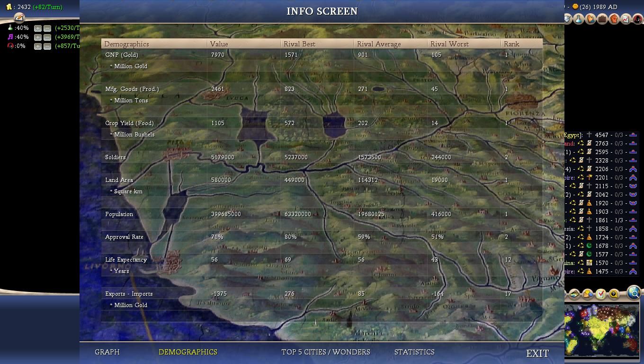Click the GNP (Gold) value 7970

pos(218,55)
